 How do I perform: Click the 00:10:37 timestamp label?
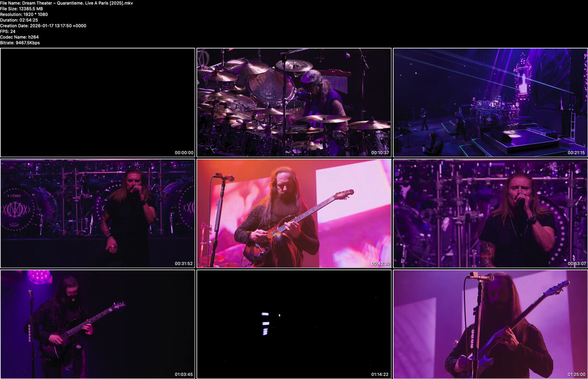[380, 153]
